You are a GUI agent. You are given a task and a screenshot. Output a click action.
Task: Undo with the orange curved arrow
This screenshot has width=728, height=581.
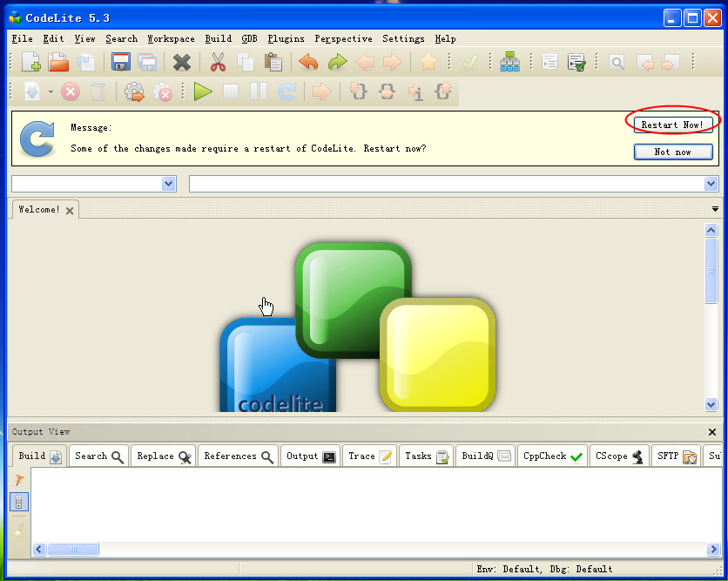(308, 62)
